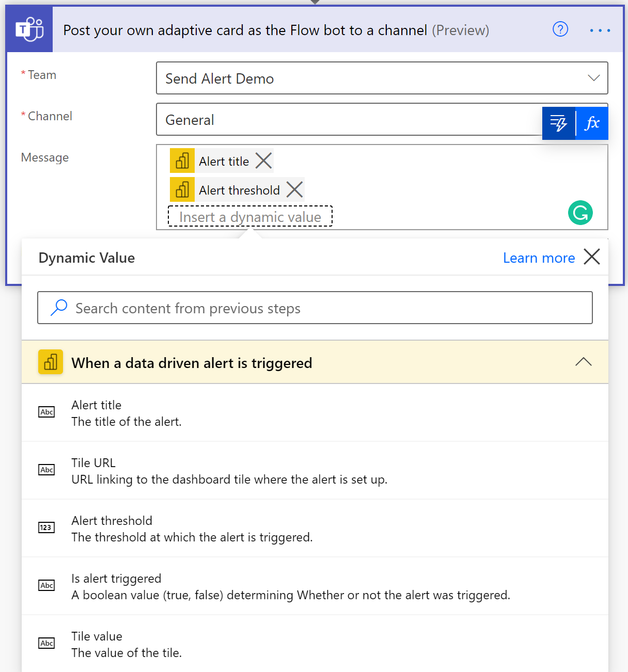Open the help icon on the Teams action
The width and height of the screenshot is (628, 672).
tap(560, 29)
